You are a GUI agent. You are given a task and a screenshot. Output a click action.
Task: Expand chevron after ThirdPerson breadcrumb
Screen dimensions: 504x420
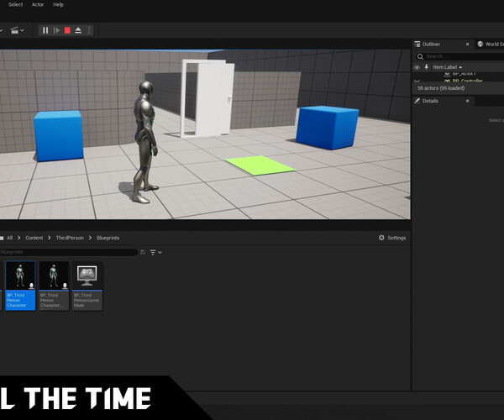tap(90, 238)
